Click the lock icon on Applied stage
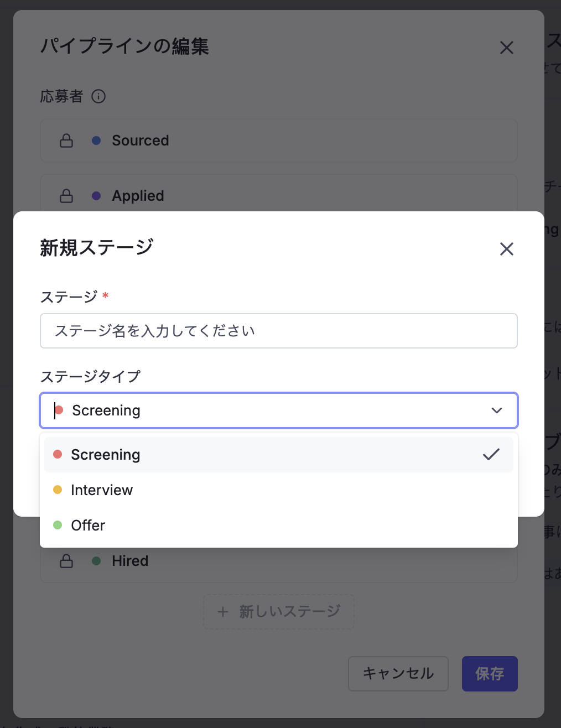 click(x=66, y=196)
